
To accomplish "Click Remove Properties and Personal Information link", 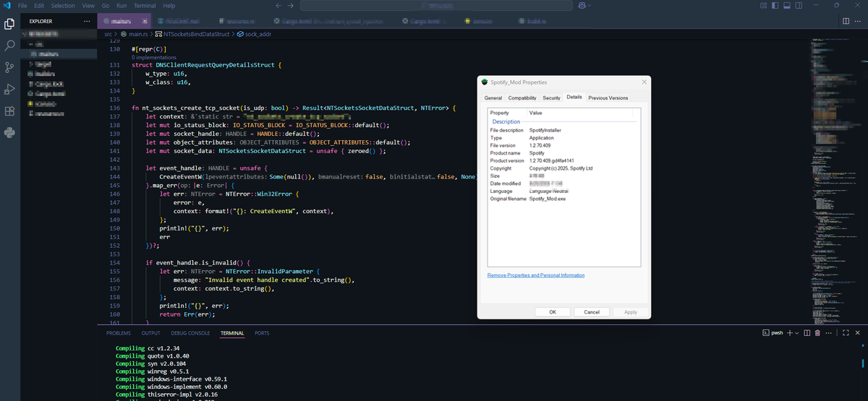I will tap(536, 275).
